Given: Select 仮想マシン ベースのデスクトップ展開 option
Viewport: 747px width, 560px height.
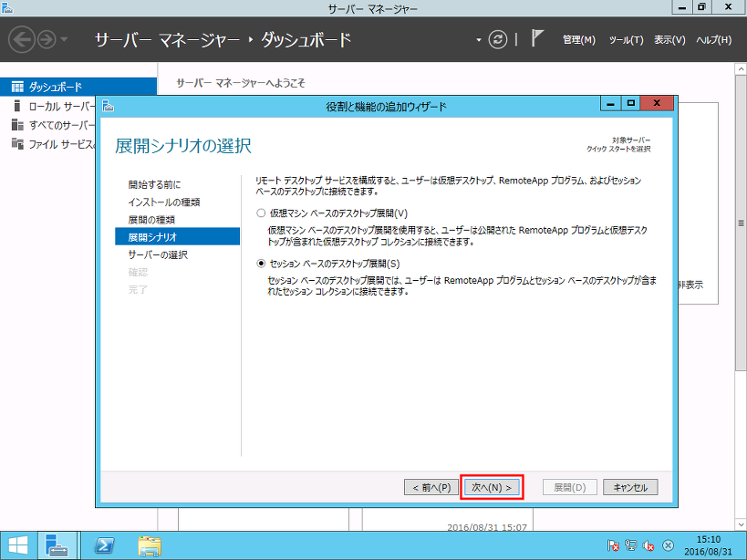Looking at the screenshot, I should 263,213.
